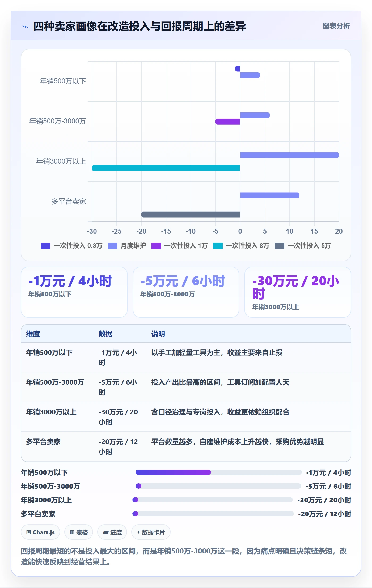
Task: Click the 数据卡片 tag's diamond icon
Action: [138, 532]
